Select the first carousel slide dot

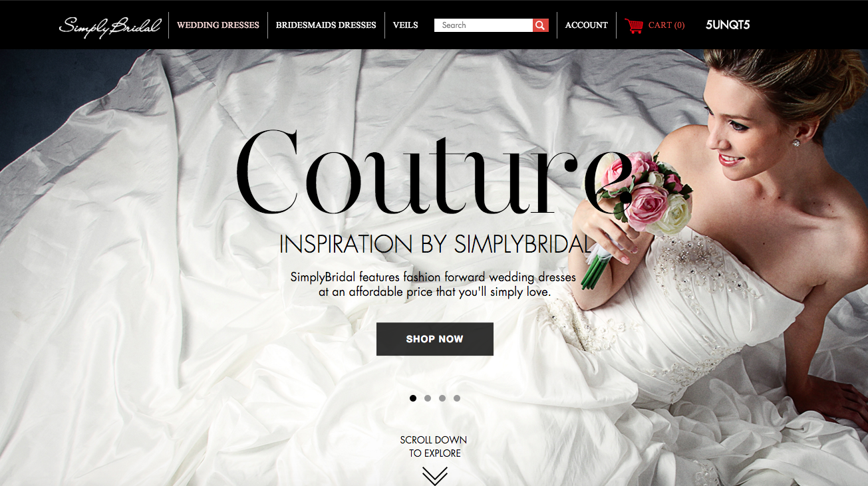pyautogui.click(x=413, y=398)
